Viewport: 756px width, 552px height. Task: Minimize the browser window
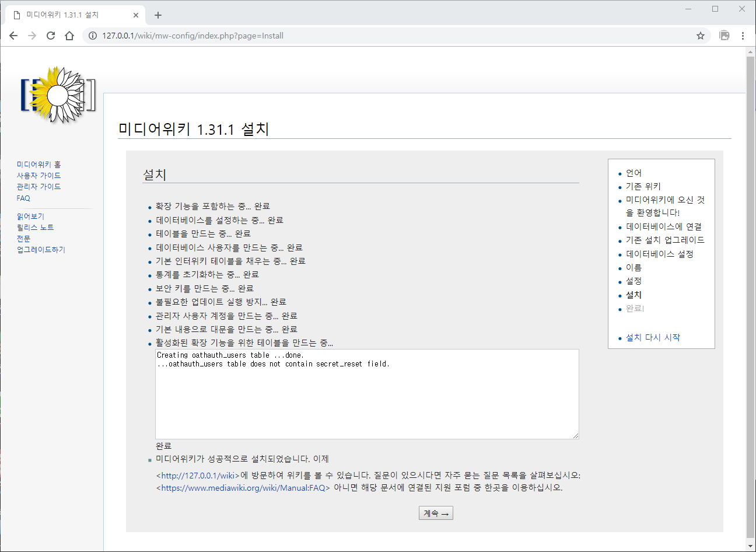pyautogui.click(x=688, y=9)
